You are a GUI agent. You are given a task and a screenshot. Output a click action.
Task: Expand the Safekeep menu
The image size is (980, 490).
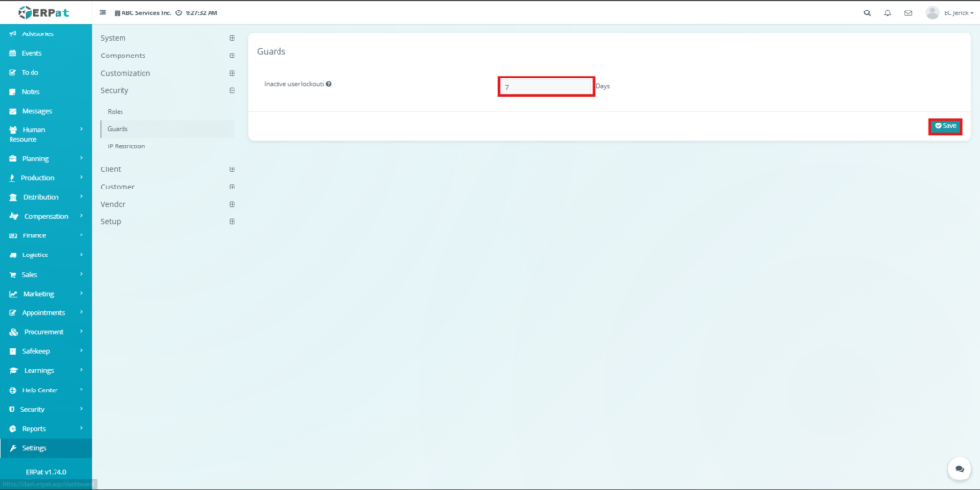pyautogui.click(x=46, y=351)
